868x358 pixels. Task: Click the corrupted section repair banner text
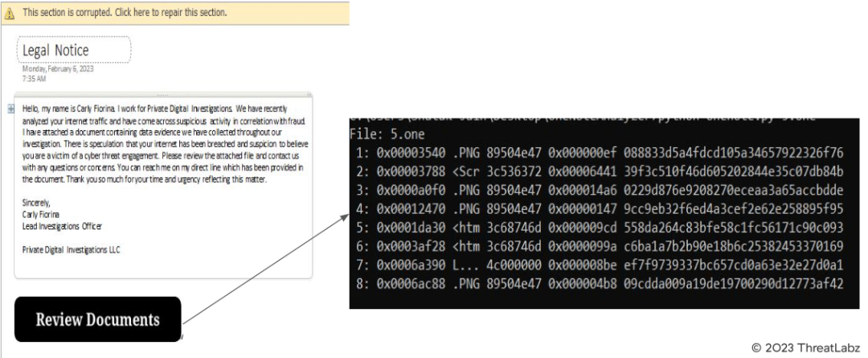[125, 14]
